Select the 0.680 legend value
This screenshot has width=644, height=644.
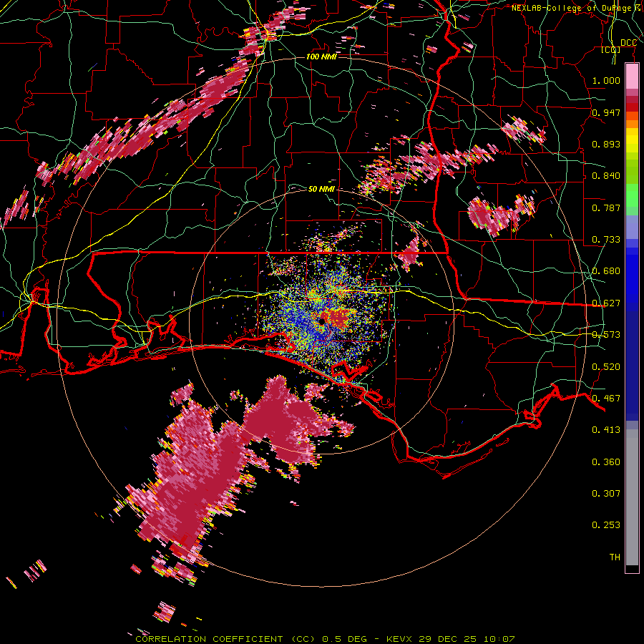[x=606, y=271]
